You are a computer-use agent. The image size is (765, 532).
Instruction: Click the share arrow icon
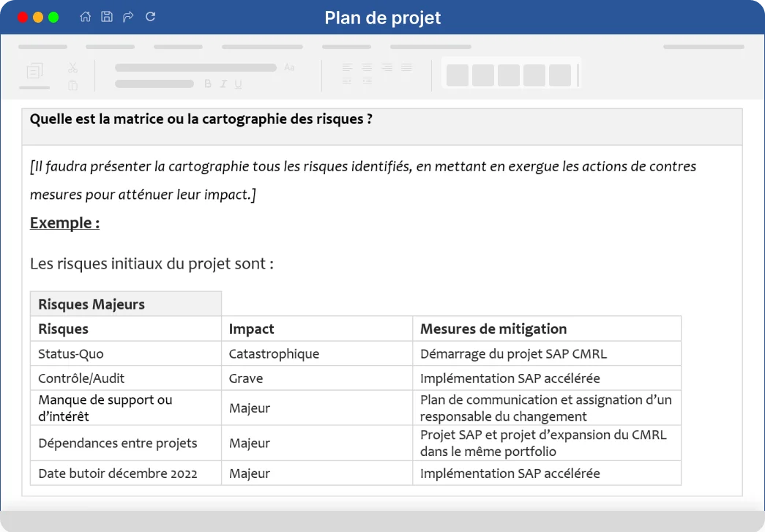[128, 16]
